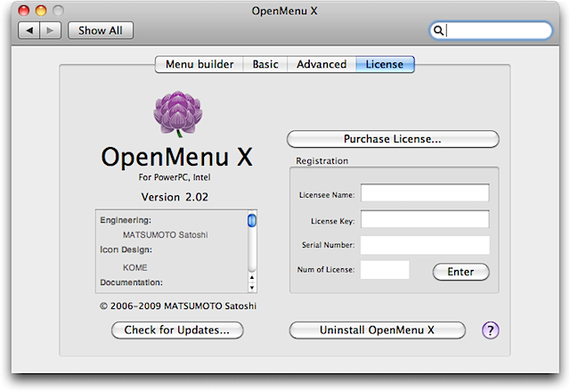Focus the Licensee Name field
Viewport: 570px width, 392px height.
pos(425,192)
